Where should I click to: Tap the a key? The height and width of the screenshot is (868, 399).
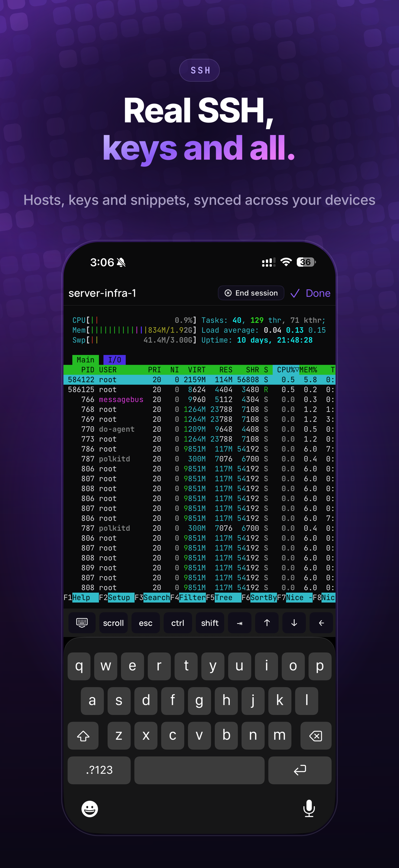[x=92, y=701]
